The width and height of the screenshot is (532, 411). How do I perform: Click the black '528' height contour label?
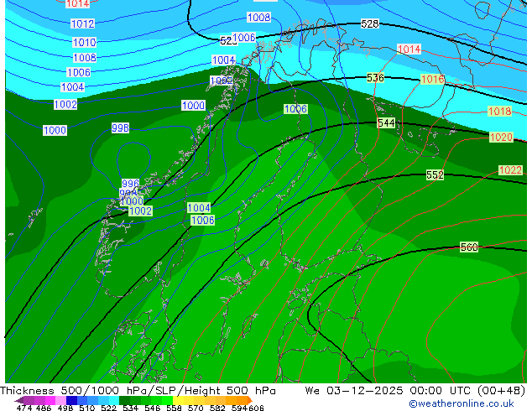369,23
